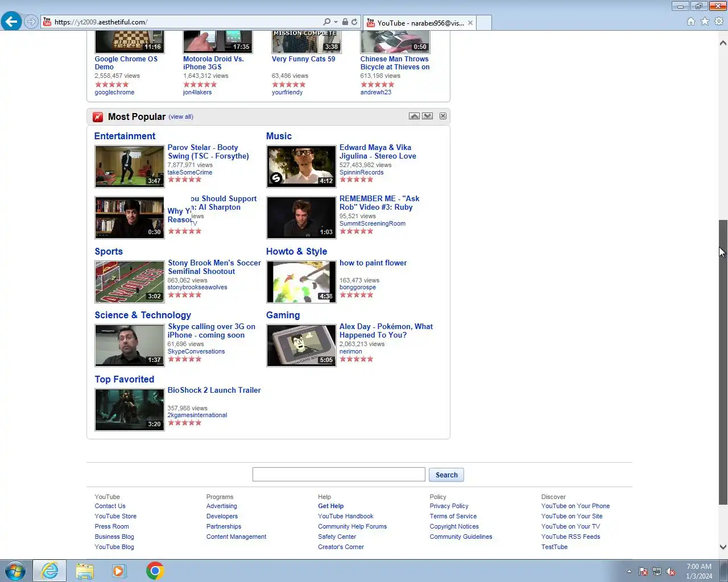This screenshot has height=582, width=728.
Task: Click the page scrollbar down arrow
Action: 723,547
